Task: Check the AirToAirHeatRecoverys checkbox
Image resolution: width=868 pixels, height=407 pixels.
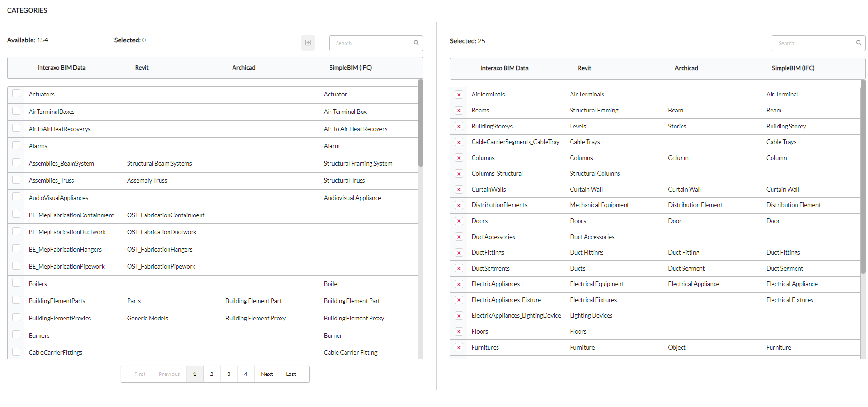Action: point(16,128)
